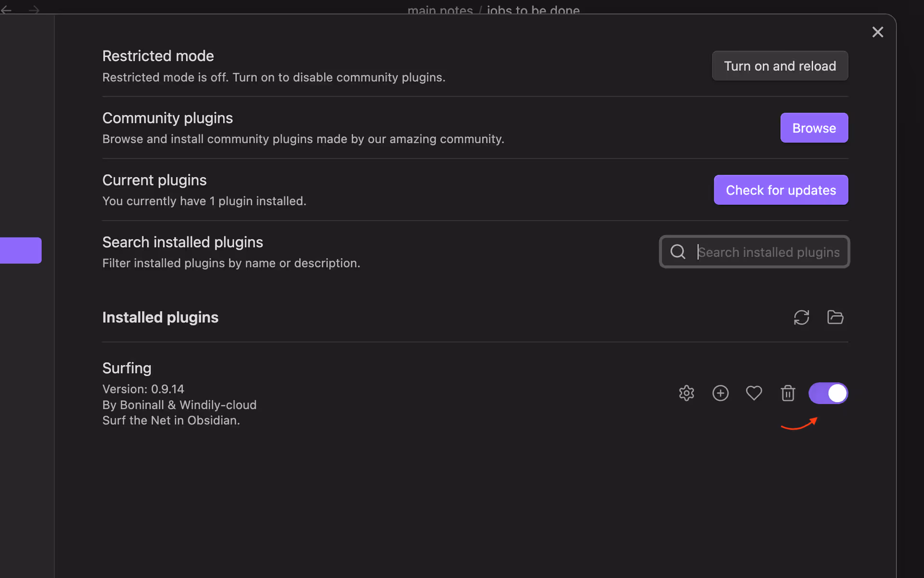Click 'By Boninall & Windily-cloud' text
The image size is (924, 578).
[180, 405]
